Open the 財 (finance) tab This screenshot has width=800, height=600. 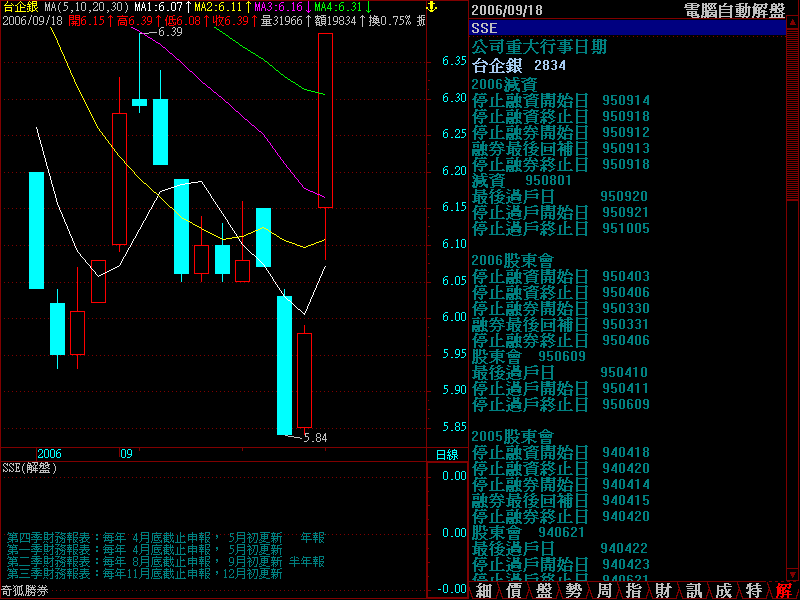(664, 591)
